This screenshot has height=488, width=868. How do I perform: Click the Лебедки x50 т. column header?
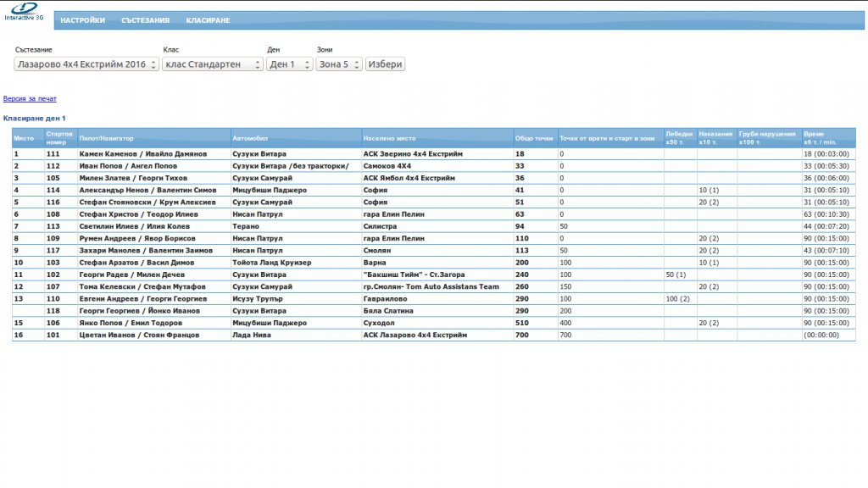[680, 138]
